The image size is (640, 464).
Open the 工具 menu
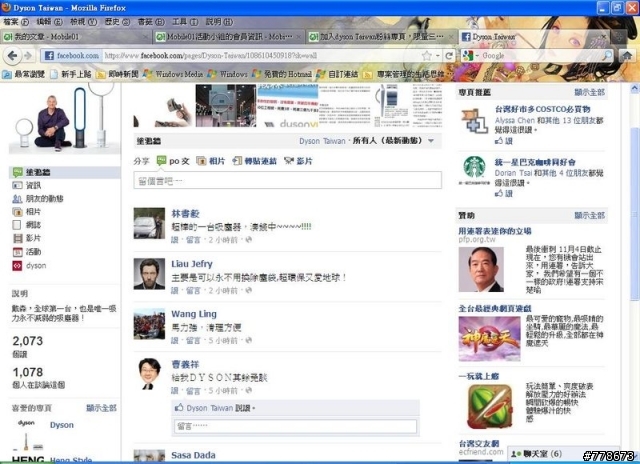coord(184,22)
